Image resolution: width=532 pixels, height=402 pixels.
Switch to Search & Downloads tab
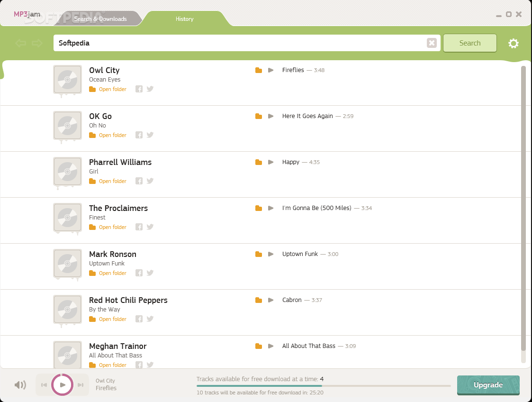coord(100,19)
